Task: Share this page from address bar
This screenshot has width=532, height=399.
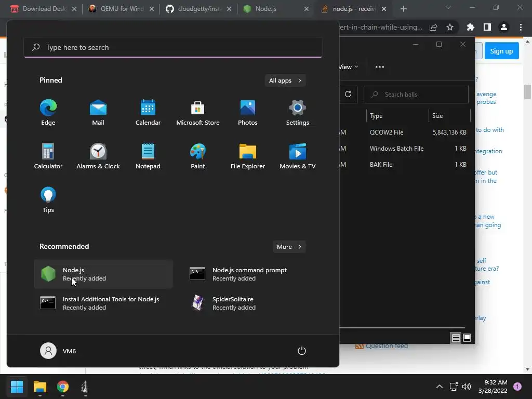Action: pos(433,28)
